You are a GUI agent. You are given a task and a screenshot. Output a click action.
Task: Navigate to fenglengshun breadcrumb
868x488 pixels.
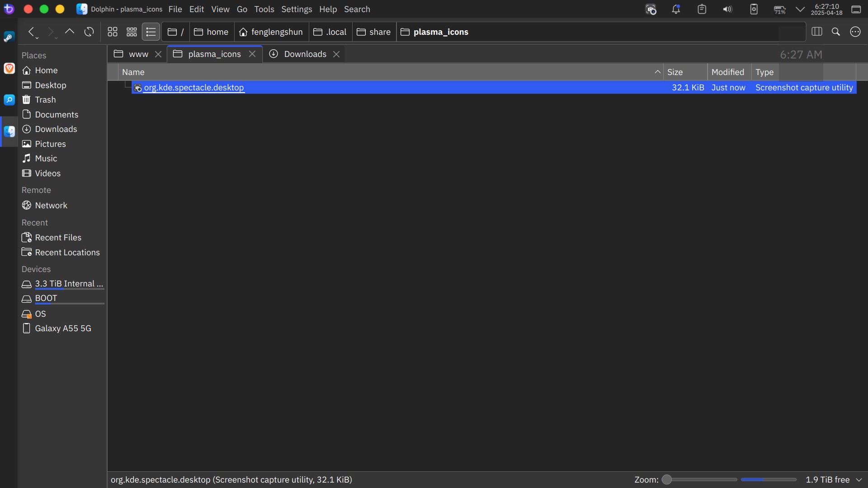tap(271, 32)
